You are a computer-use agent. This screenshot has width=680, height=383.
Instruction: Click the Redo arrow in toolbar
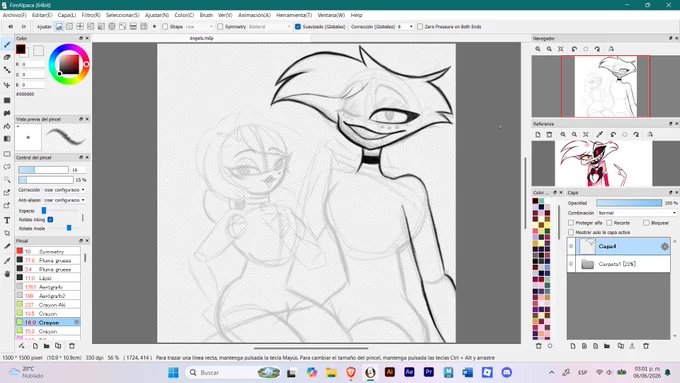24,27
